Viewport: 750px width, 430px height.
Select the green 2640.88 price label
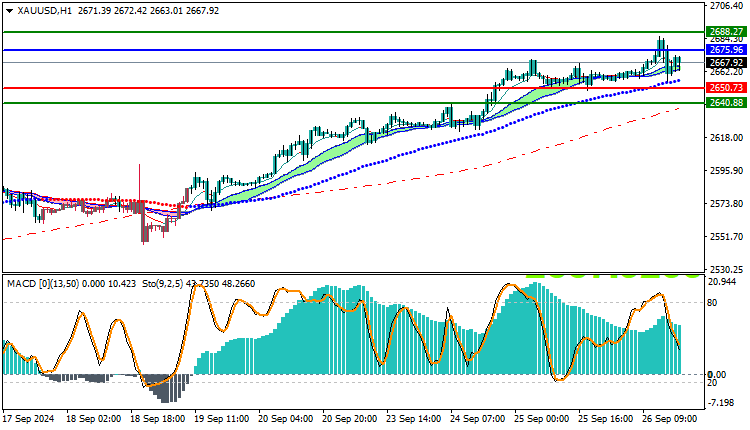(x=726, y=103)
